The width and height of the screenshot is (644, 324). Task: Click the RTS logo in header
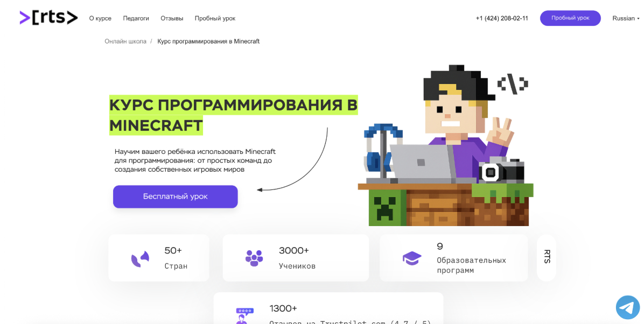point(48,18)
